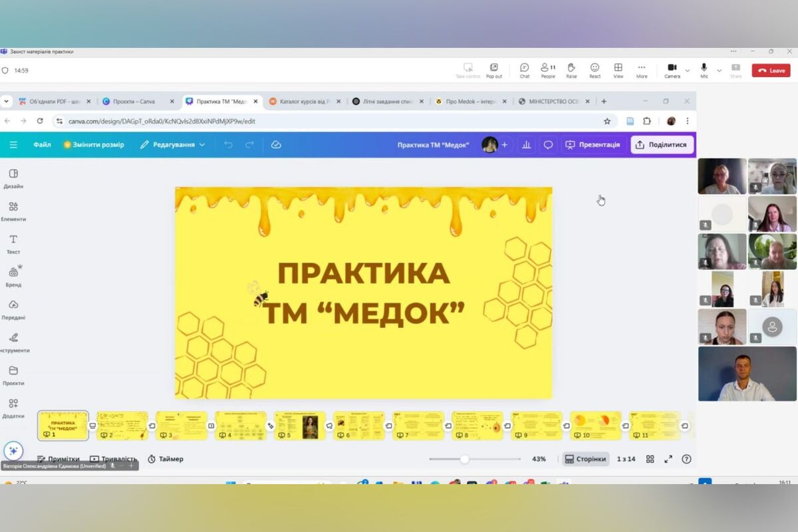Image resolution: width=798 pixels, height=532 pixels.
Task: Select slide 2 thumbnail in filmstrip
Action: [x=122, y=426]
